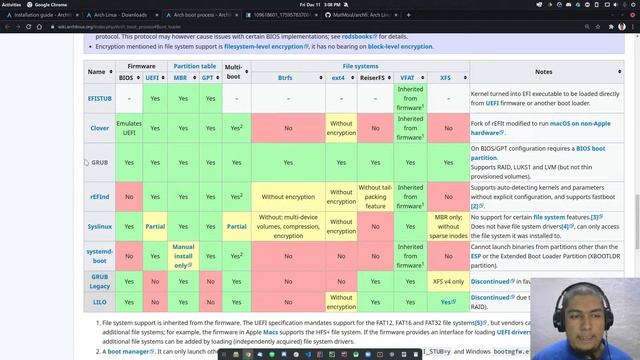Open the zoom magnifier icon in address bar
Screen dimensions: 640x360
(x=587, y=27)
